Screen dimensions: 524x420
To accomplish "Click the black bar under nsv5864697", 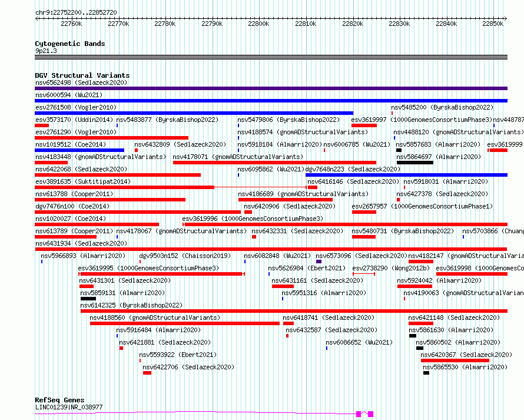I will click(x=414, y=163).
